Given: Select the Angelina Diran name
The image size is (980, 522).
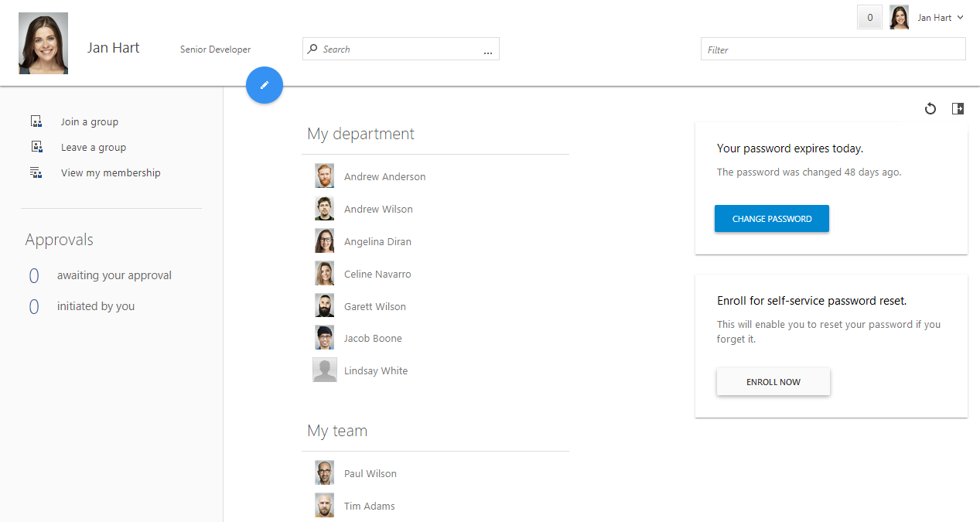Looking at the screenshot, I should [377, 241].
